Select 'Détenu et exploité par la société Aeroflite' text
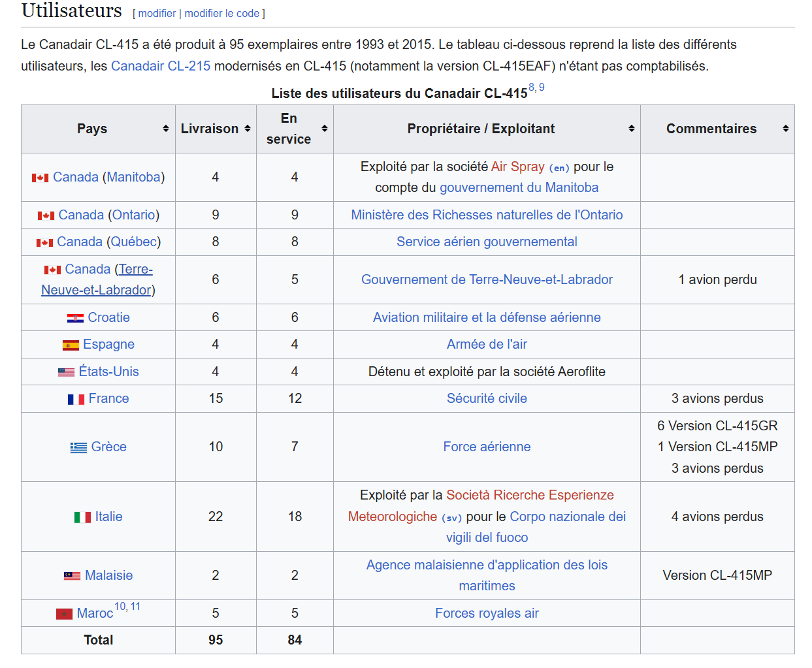812x668 pixels. 487,372
